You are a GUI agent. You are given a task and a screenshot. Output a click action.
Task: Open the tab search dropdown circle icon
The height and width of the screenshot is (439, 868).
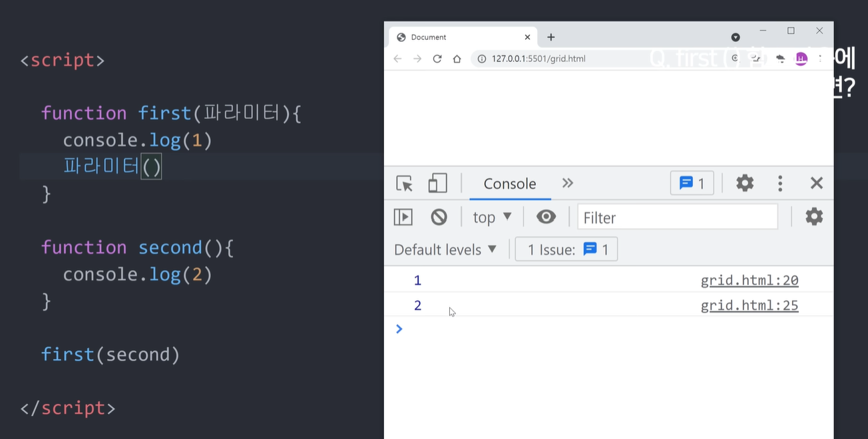click(x=736, y=37)
